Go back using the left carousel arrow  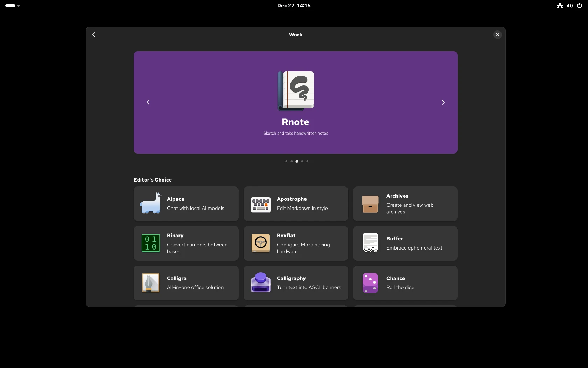pyautogui.click(x=148, y=102)
